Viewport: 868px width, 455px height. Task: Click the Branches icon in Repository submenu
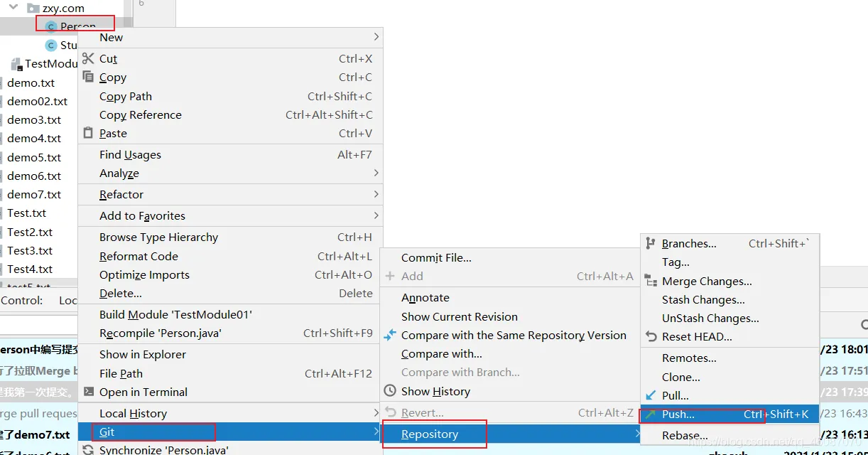(x=650, y=243)
